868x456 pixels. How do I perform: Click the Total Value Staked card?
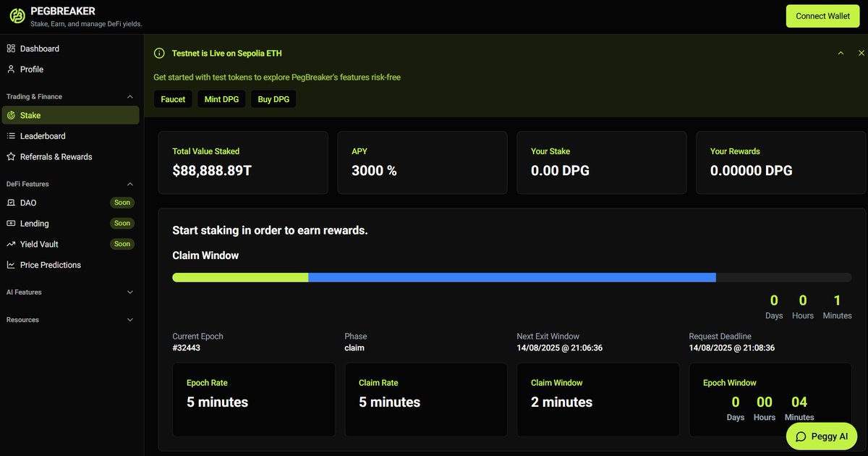click(242, 163)
